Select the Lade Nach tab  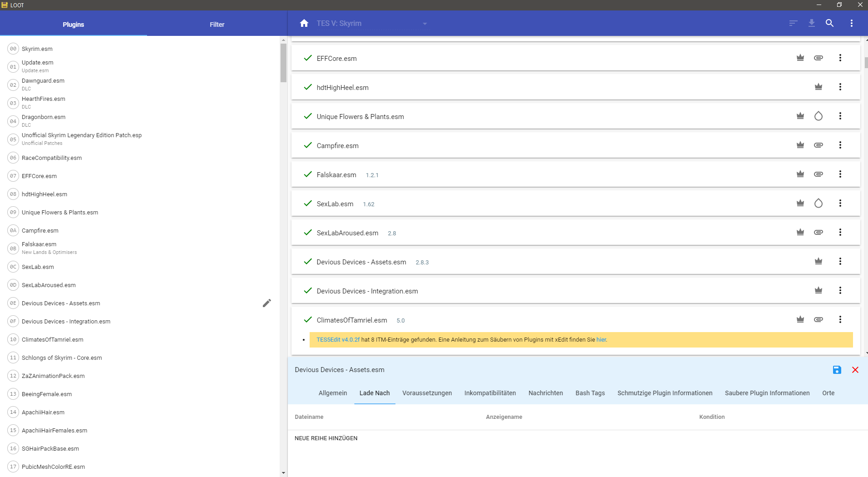tap(375, 393)
